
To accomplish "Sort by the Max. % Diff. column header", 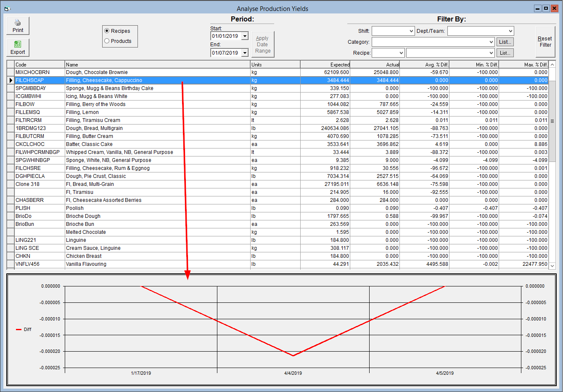I will pos(523,64).
